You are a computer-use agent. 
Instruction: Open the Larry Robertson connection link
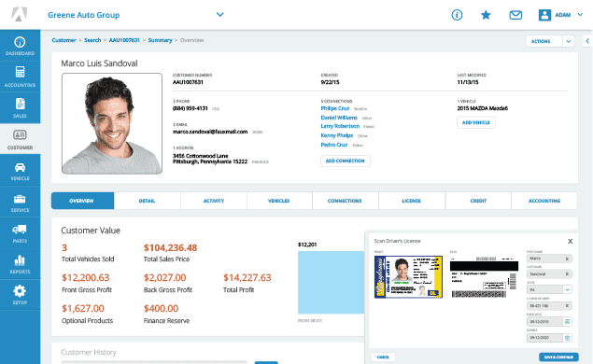[340, 126]
